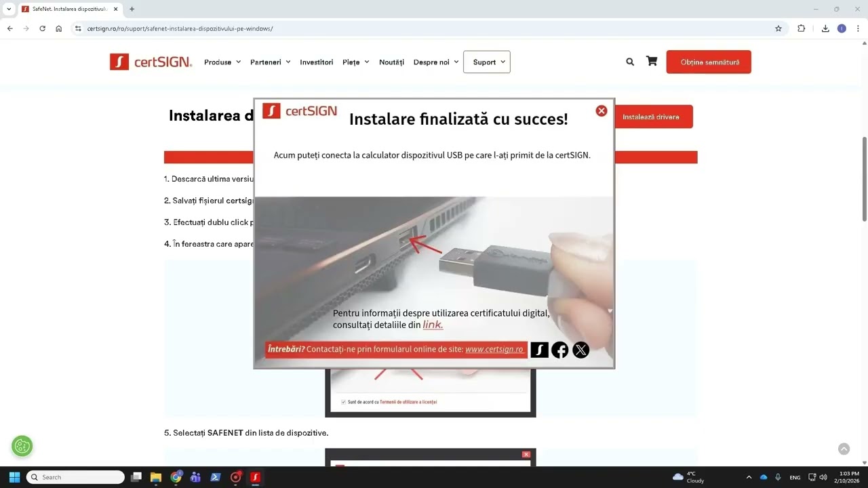Show hidden system tray icons
This screenshot has width=868, height=488.
(x=749, y=477)
